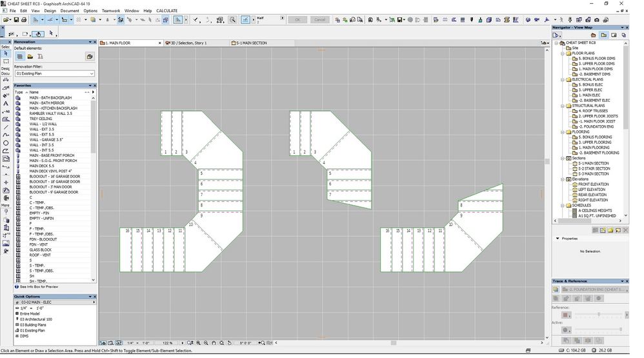Close the 1. MAIN FLOOR tab
644x358 pixels.
pyautogui.click(x=160, y=43)
